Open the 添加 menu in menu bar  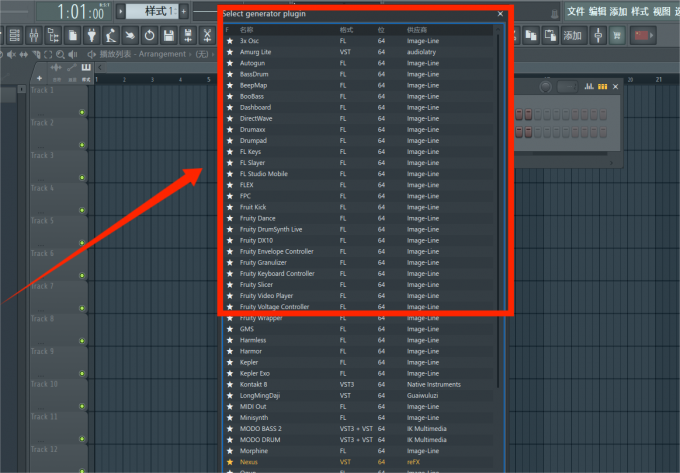coord(618,12)
